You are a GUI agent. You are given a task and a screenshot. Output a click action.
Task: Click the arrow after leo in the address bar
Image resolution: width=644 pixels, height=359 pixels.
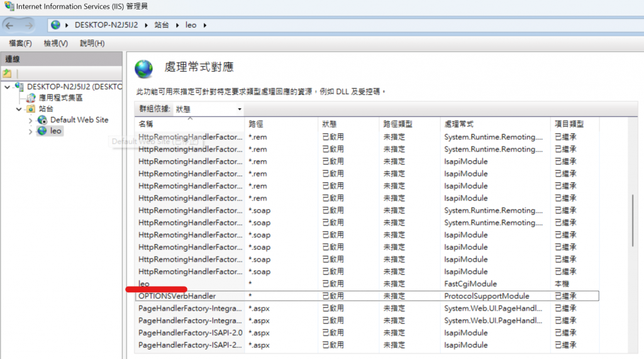click(x=205, y=26)
